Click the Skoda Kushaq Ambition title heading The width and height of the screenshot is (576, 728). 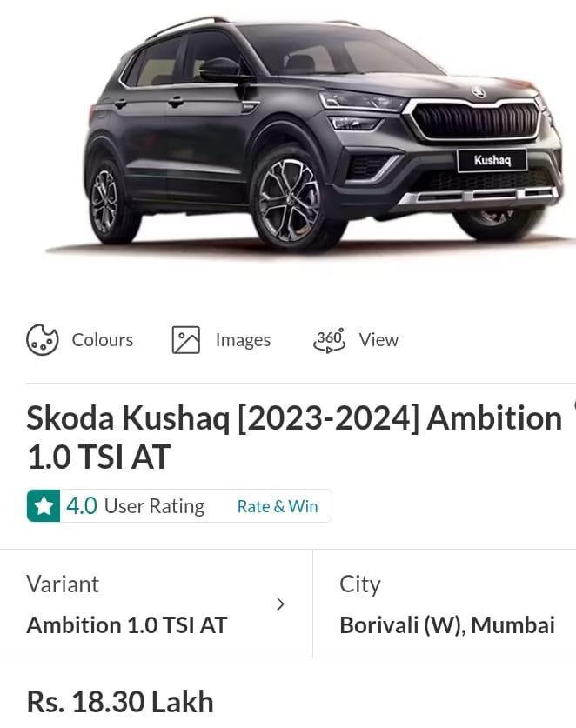pyautogui.click(x=294, y=437)
